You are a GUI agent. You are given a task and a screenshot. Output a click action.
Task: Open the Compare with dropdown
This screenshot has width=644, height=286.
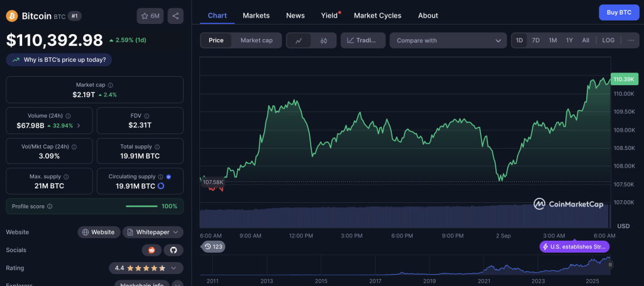[448, 40]
